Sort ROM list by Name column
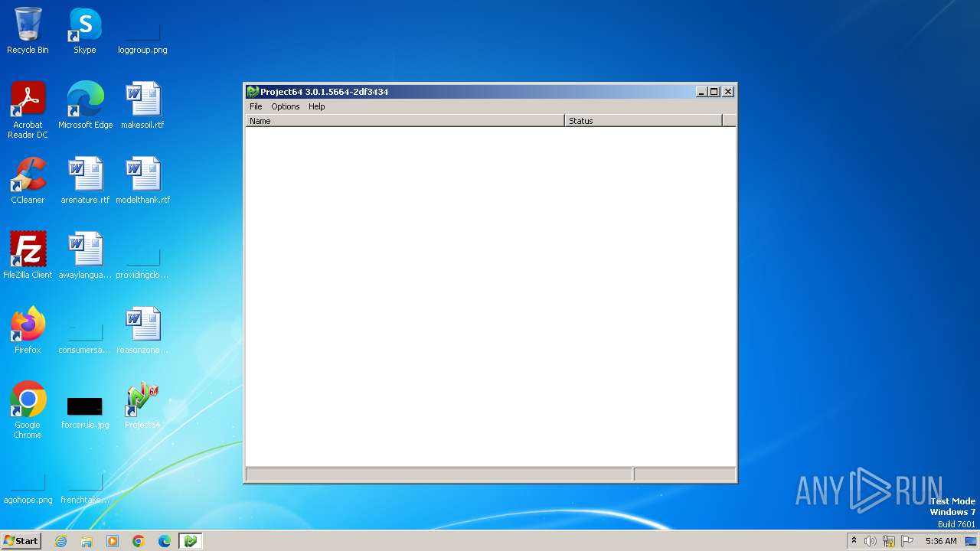 405,121
